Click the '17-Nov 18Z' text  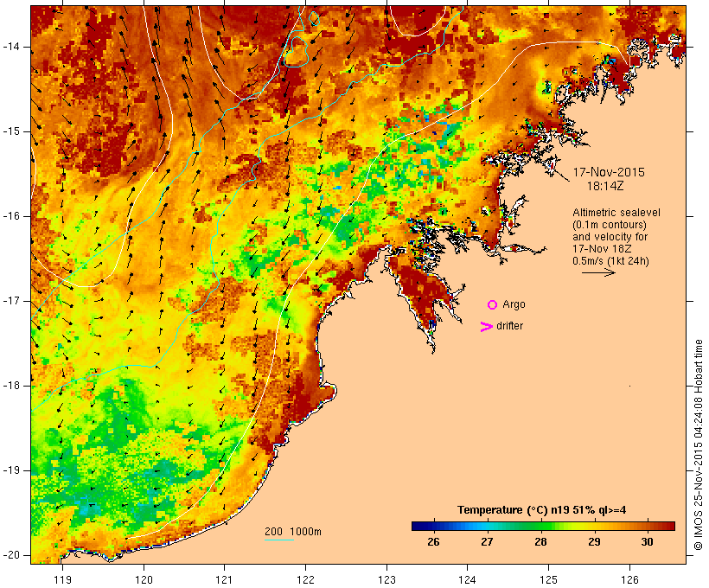pos(602,249)
